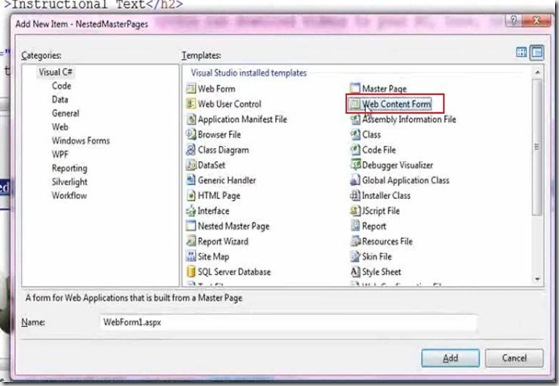Select the Windows Forms category
This screenshot has height=386, width=559.
pyautogui.click(x=81, y=141)
